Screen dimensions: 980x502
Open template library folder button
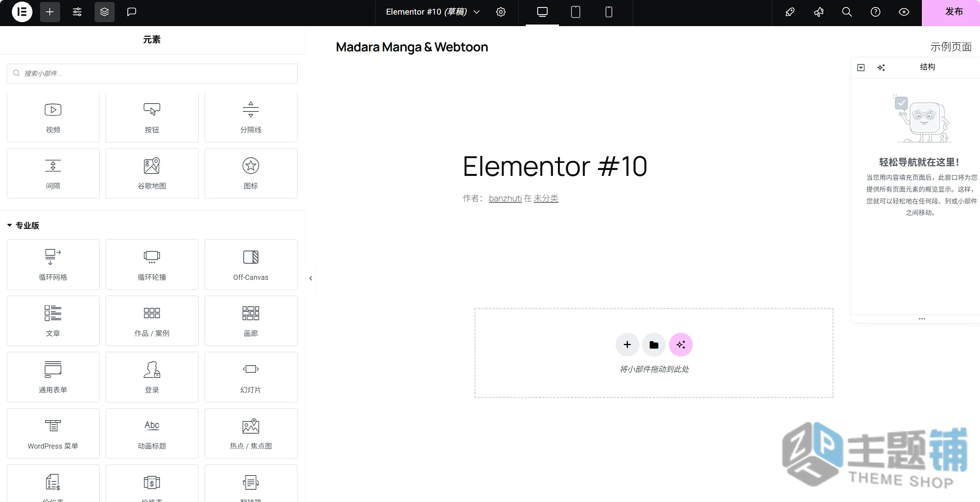pyautogui.click(x=654, y=345)
